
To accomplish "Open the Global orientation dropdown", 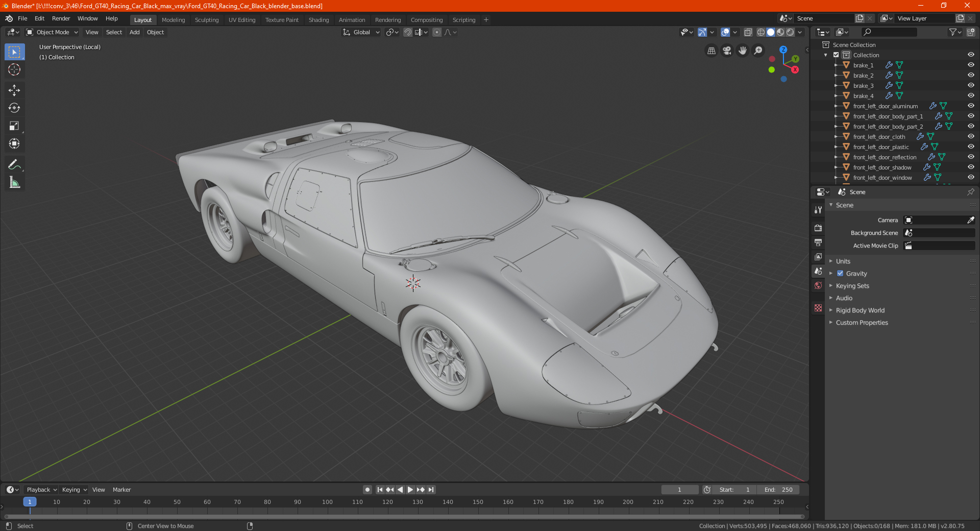I will [x=361, y=32].
